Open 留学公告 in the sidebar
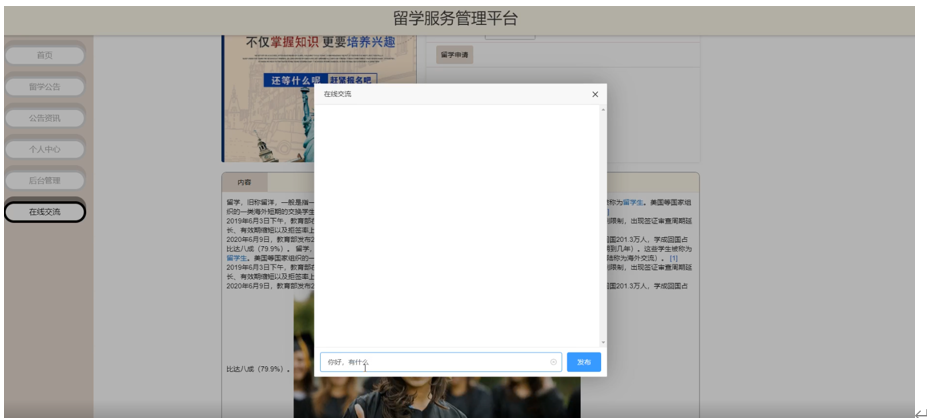Viewport: 927px width, 418px height. [45, 86]
